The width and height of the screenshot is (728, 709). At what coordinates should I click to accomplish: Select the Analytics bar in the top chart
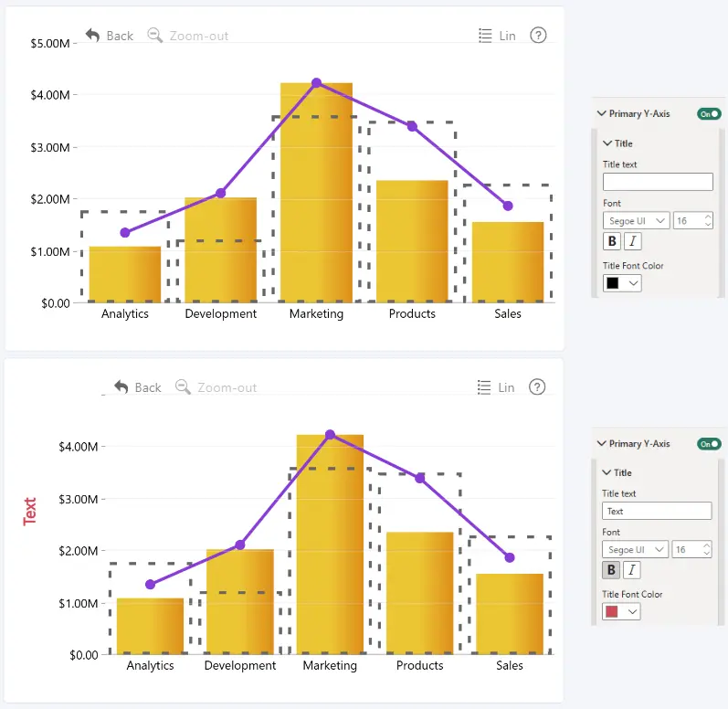point(125,274)
